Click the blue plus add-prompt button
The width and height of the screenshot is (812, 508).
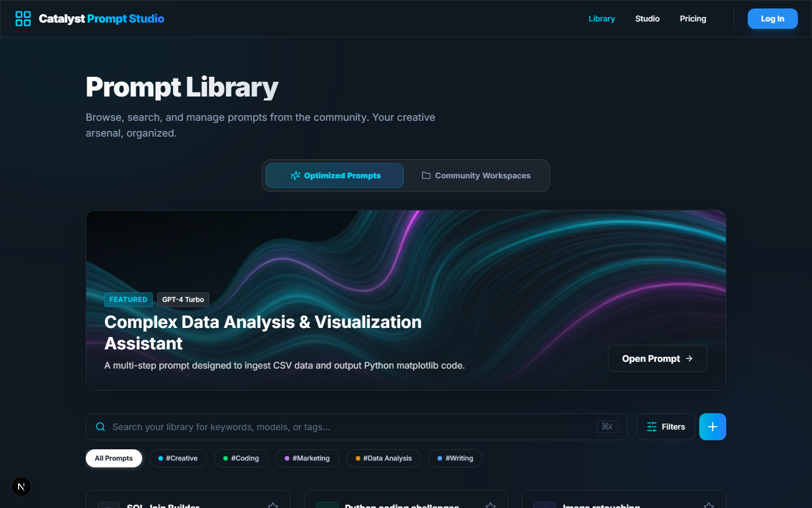click(x=713, y=427)
